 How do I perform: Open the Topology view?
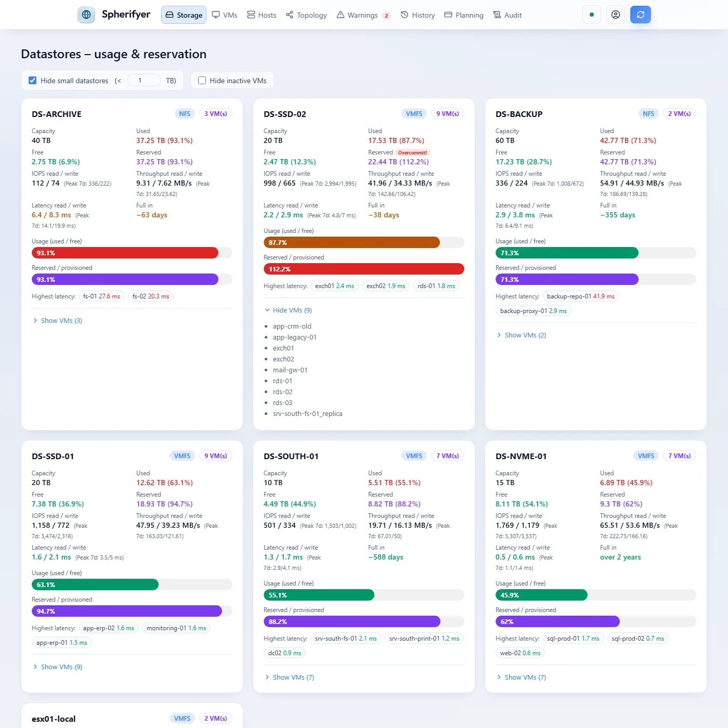(307, 15)
